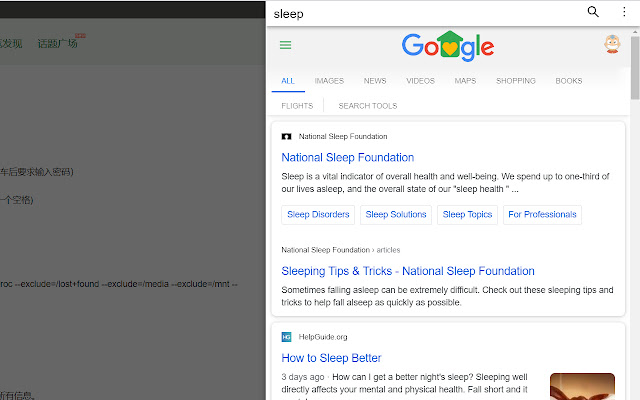This screenshot has width=640, height=400.
Task: Click the Sleep Disorders sitelink
Action: (318, 215)
